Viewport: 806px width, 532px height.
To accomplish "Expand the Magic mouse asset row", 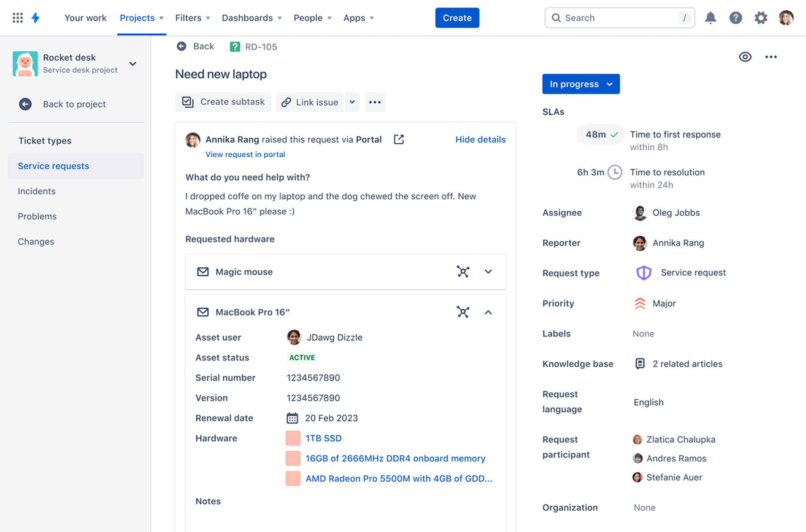I will coord(488,272).
